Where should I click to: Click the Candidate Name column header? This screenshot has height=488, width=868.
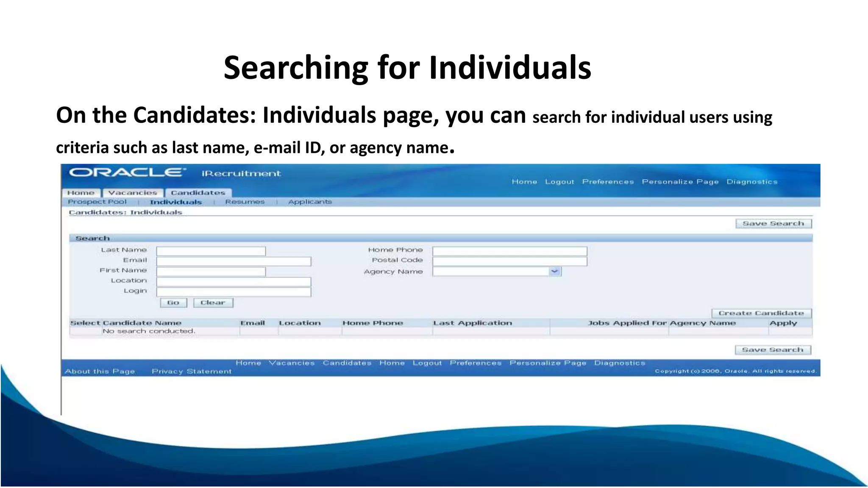click(142, 323)
